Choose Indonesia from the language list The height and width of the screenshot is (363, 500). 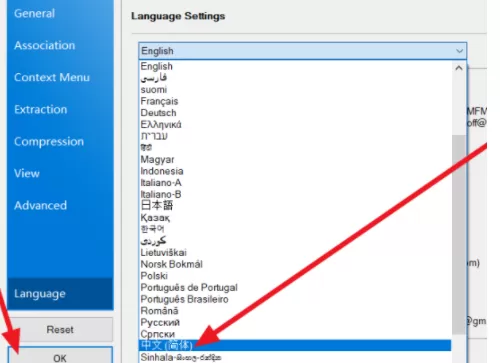[x=295, y=171]
